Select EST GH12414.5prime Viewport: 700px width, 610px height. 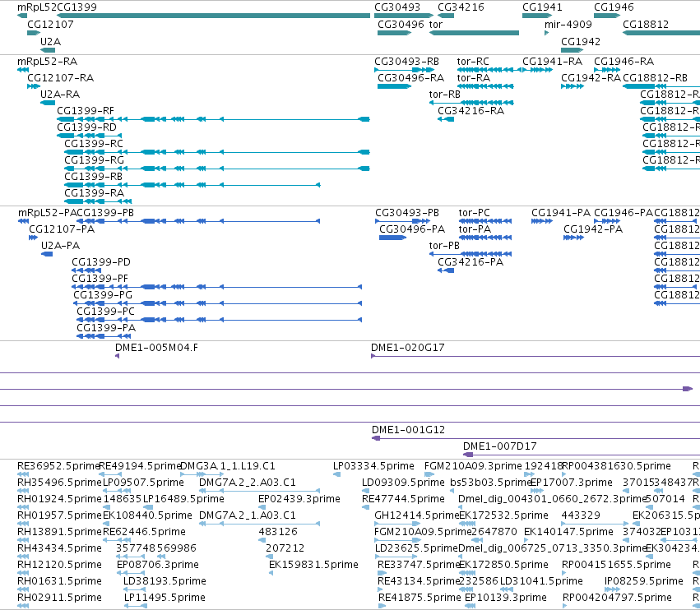coord(417,515)
